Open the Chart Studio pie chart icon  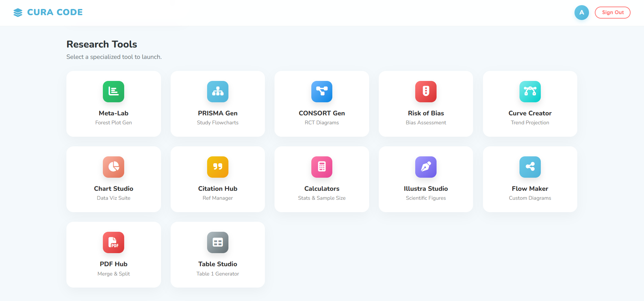pyautogui.click(x=114, y=167)
